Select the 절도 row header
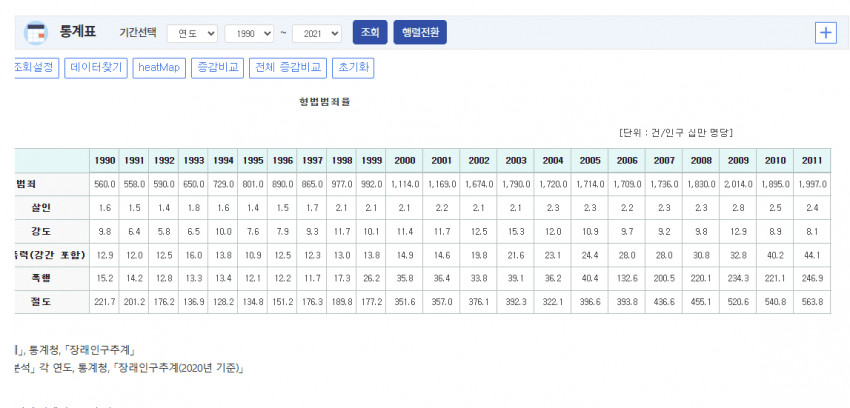This screenshot has height=408, width=850. pyautogui.click(x=40, y=299)
